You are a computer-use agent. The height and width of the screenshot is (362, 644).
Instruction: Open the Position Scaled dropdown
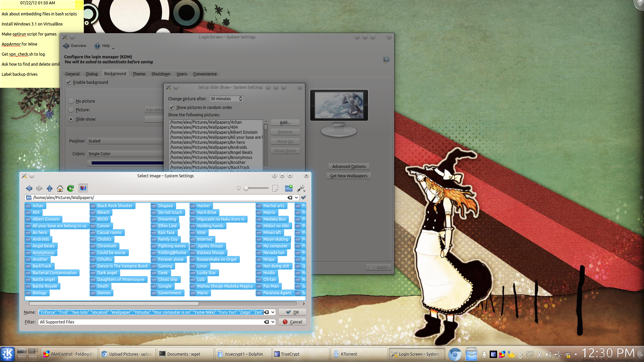125,141
